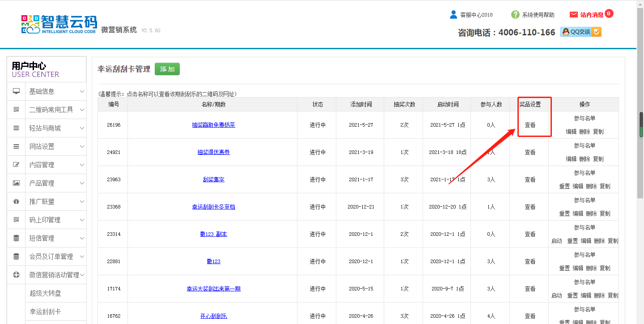Click picture icon beside 产品管理
This screenshot has width=644, height=324.
pos(17,183)
